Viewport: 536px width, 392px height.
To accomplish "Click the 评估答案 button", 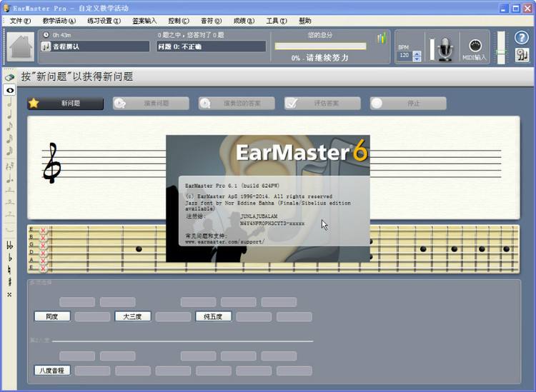I will [x=322, y=103].
